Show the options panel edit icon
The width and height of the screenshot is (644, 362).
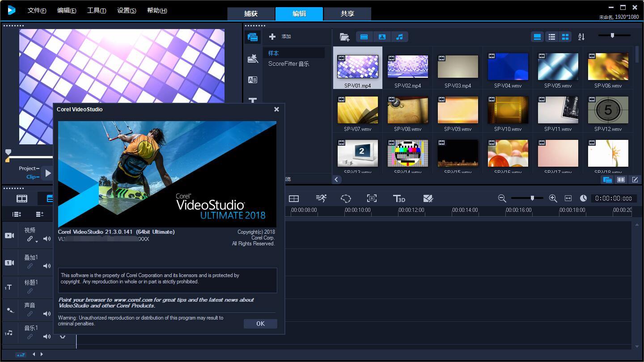coord(635,180)
